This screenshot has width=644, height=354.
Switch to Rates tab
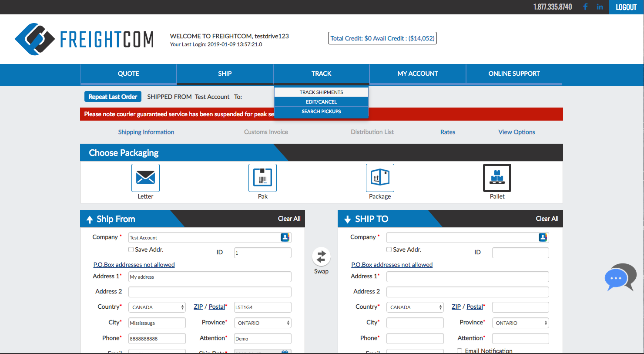tap(448, 132)
